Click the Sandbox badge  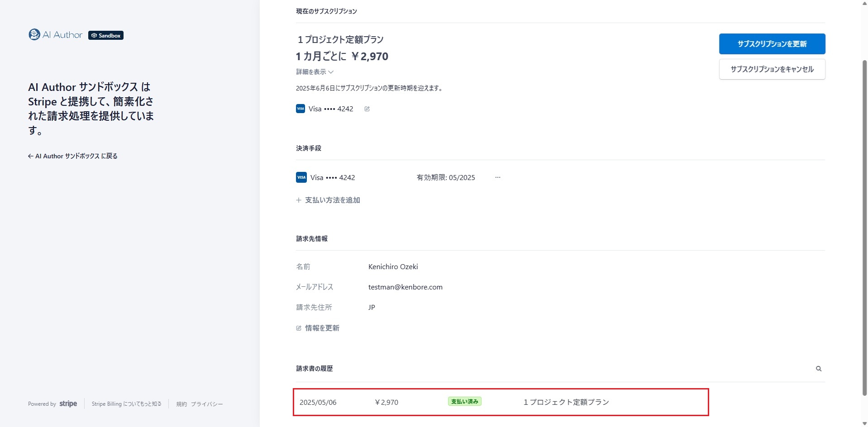(x=106, y=35)
